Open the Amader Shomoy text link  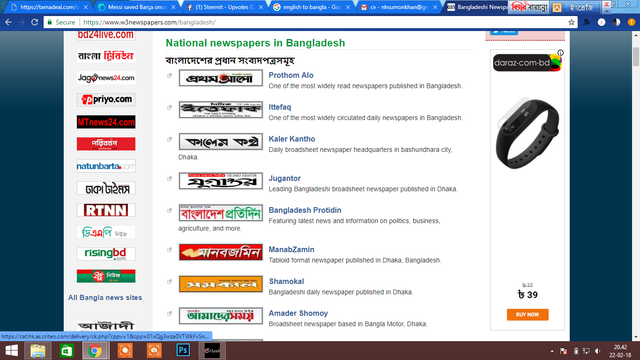(298, 313)
